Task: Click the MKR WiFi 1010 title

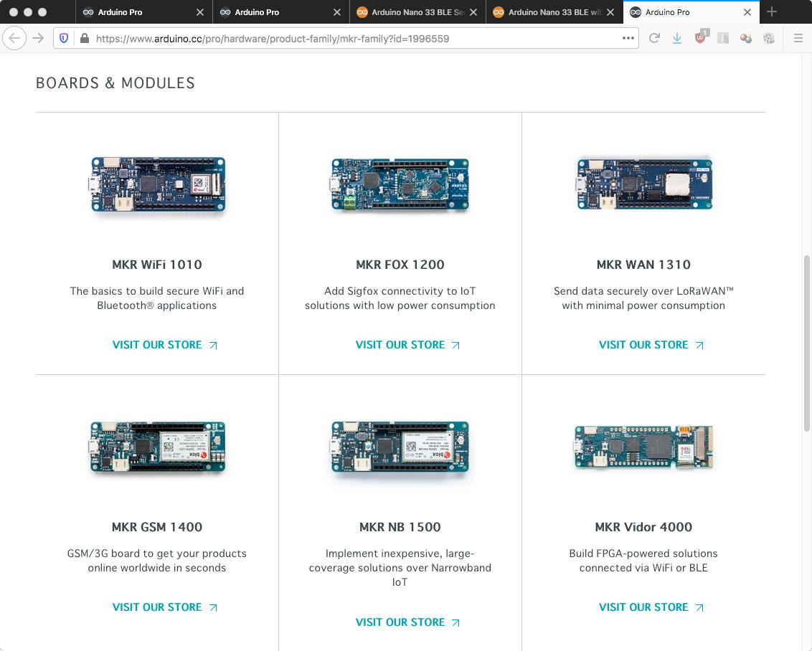Action: pos(157,265)
